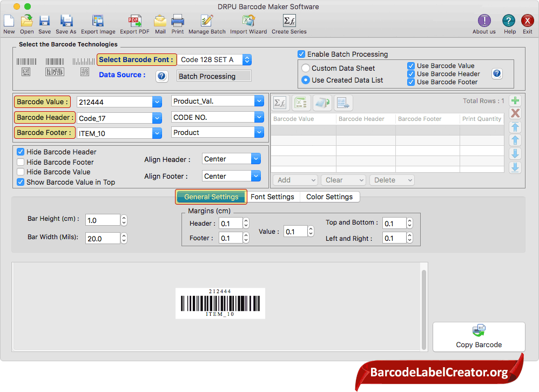This screenshot has height=392, width=539.
Task: Click the Copy Barcode button
Action: pyautogui.click(x=479, y=337)
